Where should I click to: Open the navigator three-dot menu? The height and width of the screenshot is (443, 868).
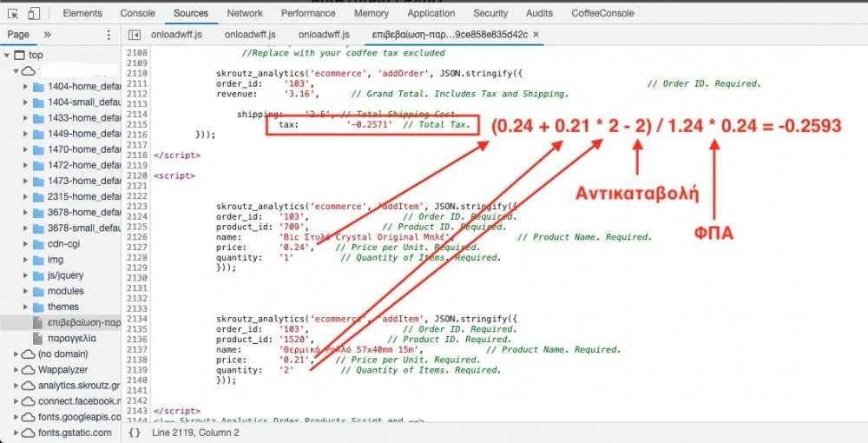pos(108,35)
